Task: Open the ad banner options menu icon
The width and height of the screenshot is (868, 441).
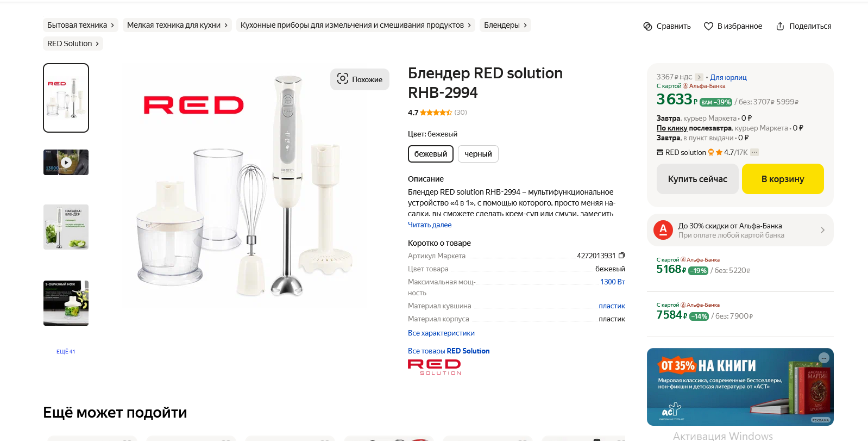Action: 824,357
